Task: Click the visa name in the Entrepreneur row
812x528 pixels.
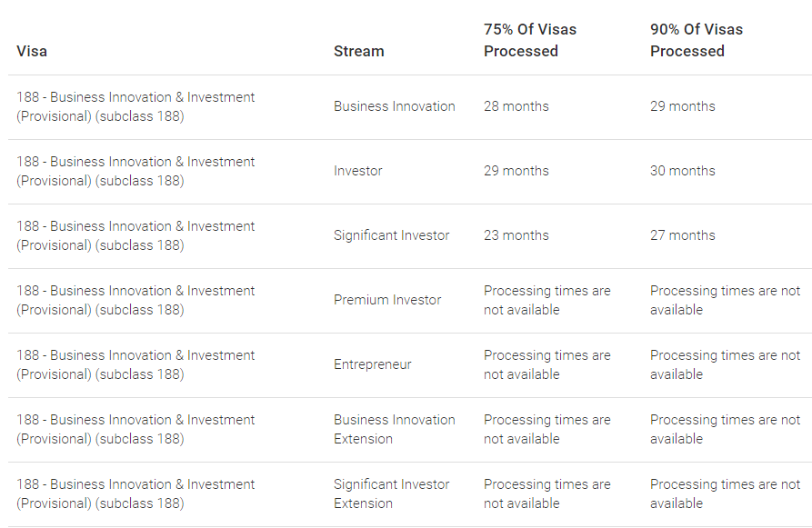Action: [135, 364]
